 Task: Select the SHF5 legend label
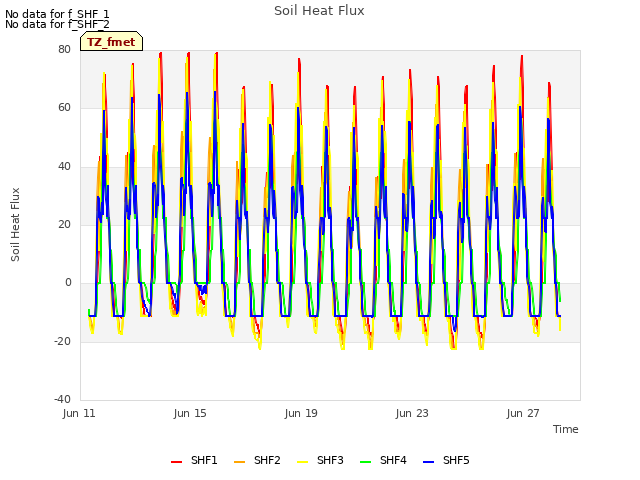[456, 460]
